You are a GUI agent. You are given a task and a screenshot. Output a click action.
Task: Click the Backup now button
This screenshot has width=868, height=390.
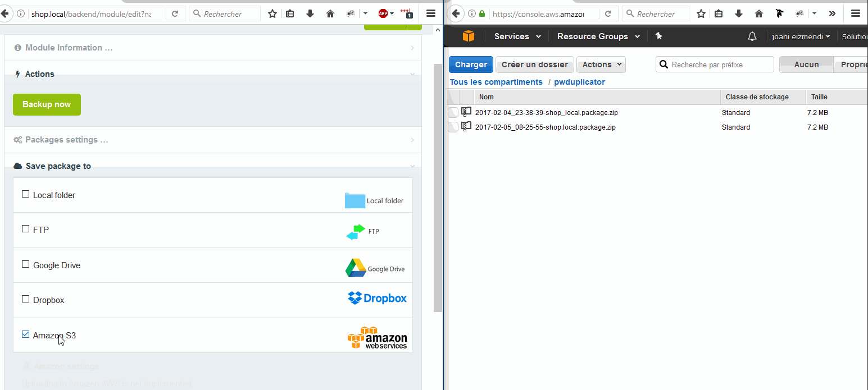point(47,104)
